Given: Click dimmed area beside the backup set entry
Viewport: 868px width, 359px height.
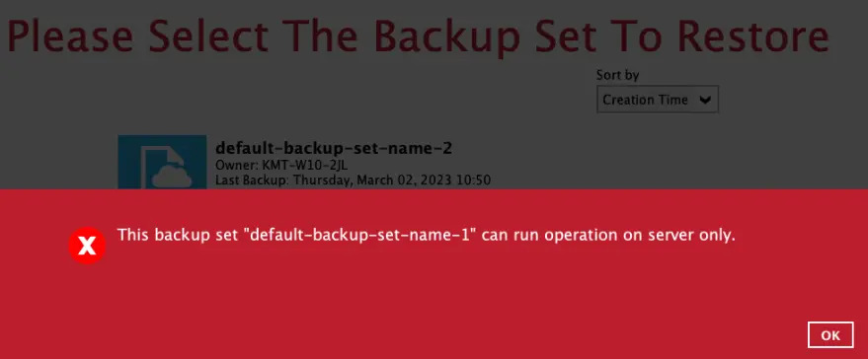Looking at the screenshot, I should coord(665,163).
